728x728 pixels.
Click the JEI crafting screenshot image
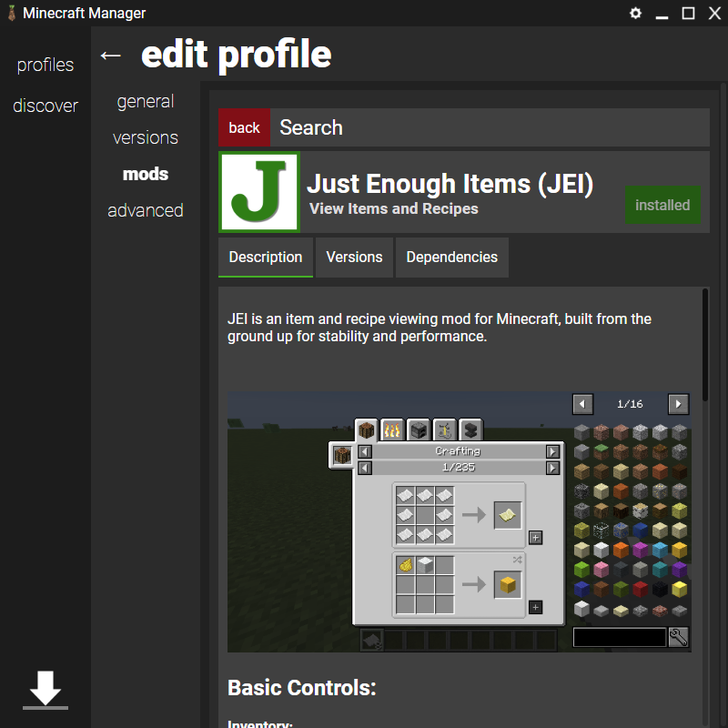point(460,521)
